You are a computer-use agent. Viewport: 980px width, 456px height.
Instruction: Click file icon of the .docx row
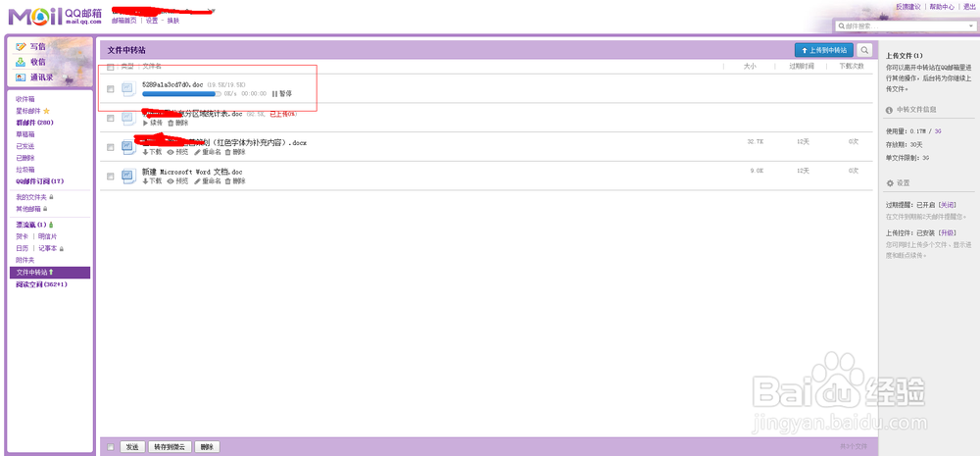(x=128, y=146)
